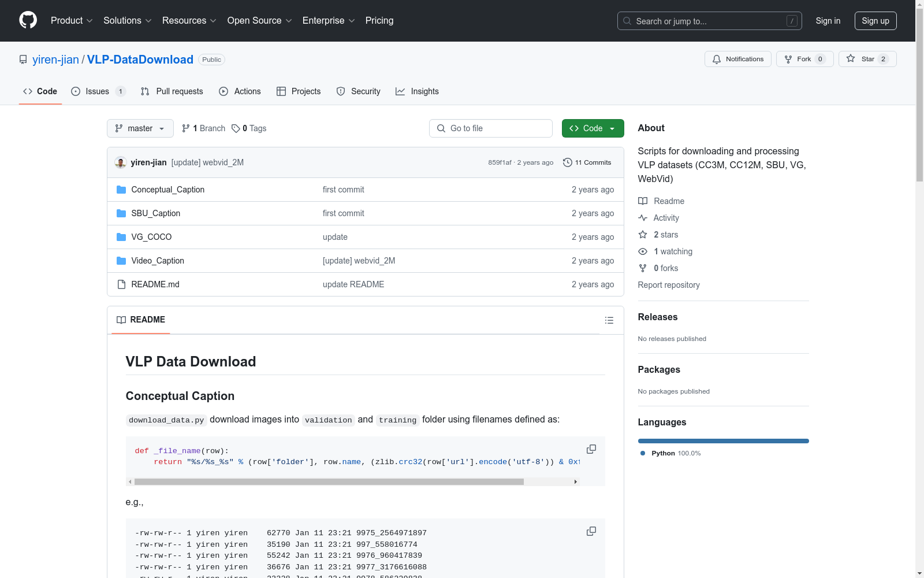Image resolution: width=924 pixels, height=578 pixels.
Task: Click the star count badge showing 2
Action: [x=883, y=59]
